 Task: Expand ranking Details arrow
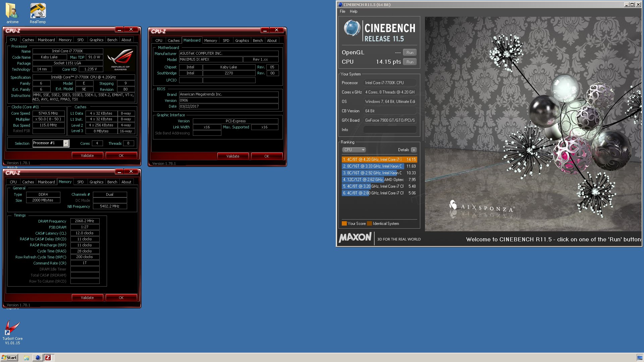414,150
